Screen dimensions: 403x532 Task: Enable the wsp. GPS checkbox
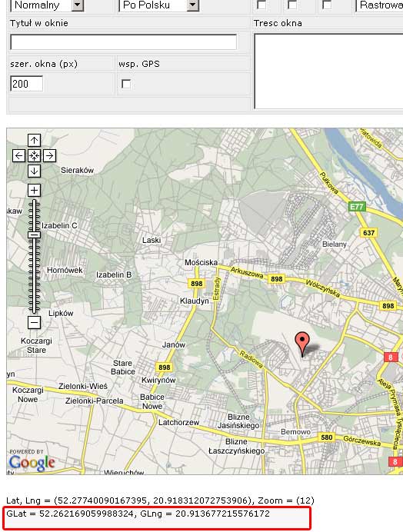point(126,84)
